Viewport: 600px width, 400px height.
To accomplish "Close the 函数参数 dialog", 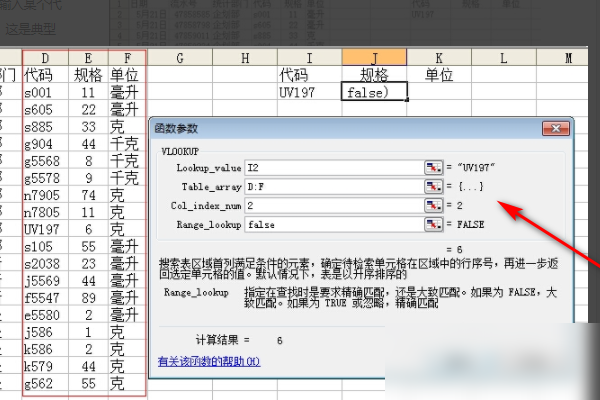I will tap(556, 129).
